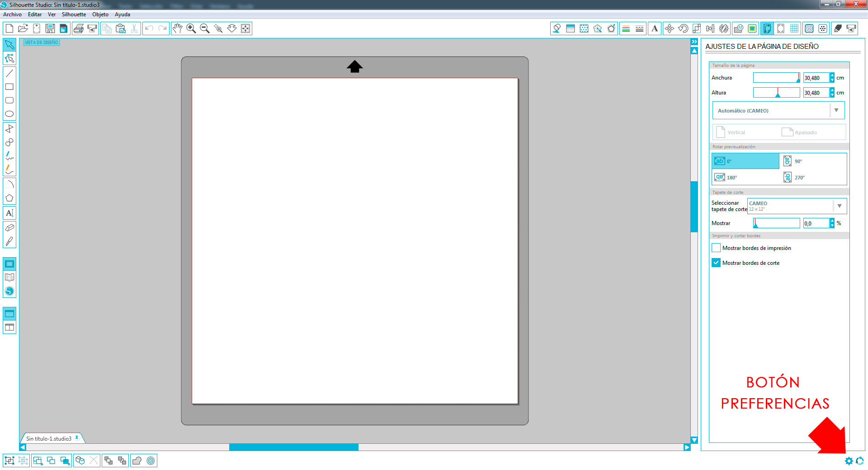Image resolution: width=868 pixels, height=470 pixels.
Task: Select the knife tool
Action: click(x=9, y=241)
